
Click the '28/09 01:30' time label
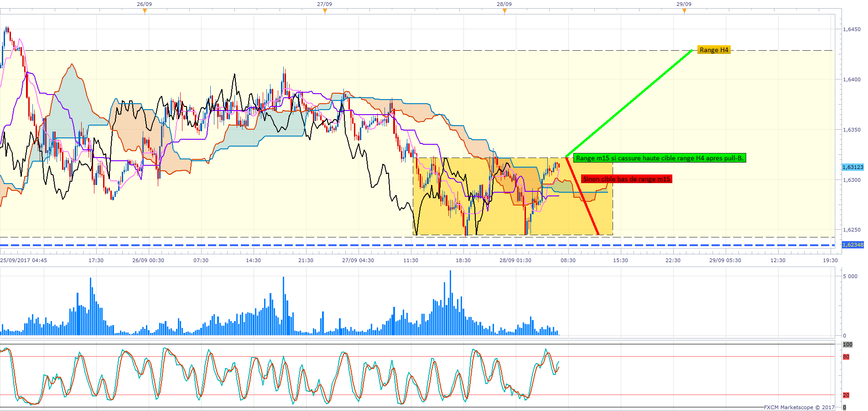point(515,260)
